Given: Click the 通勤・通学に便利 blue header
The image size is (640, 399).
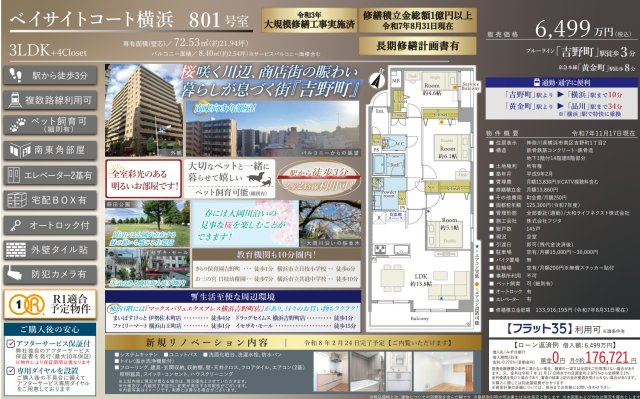Looking at the screenshot, I should point(562,82).
